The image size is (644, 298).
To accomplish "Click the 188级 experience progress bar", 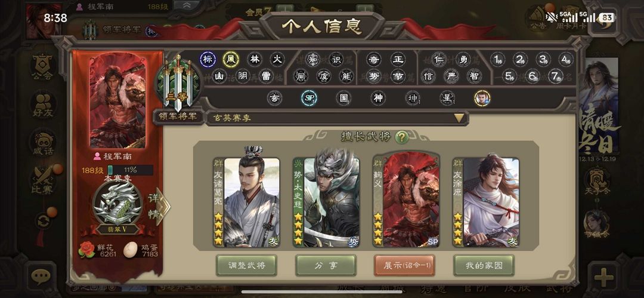I will coord(130,170).
